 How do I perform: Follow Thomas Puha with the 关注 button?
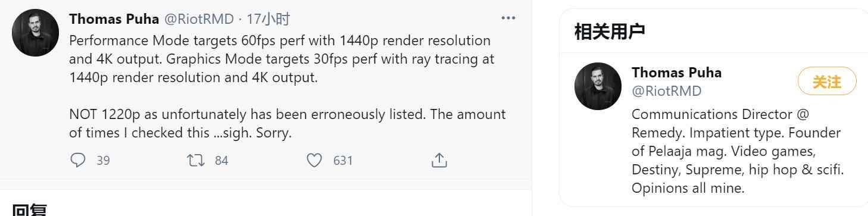[827, 82]
